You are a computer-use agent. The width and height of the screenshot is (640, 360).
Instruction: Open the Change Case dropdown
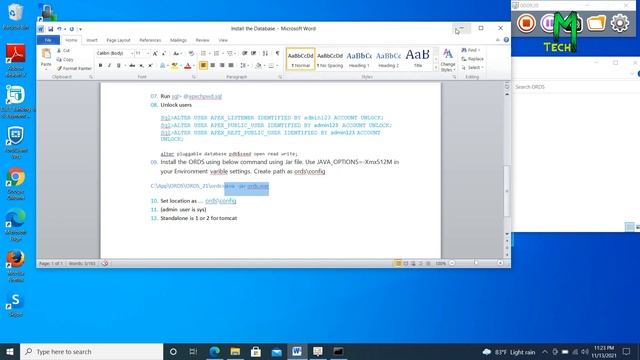177,53
